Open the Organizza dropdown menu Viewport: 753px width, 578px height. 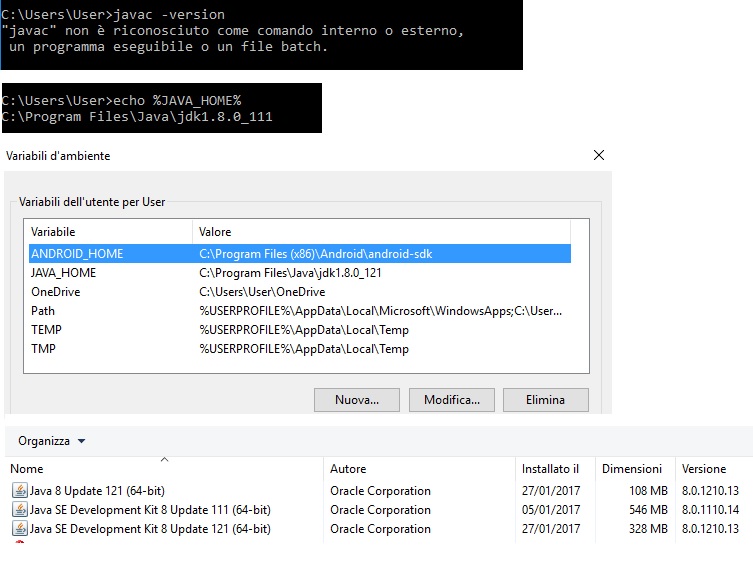click(x=51, y=441)
